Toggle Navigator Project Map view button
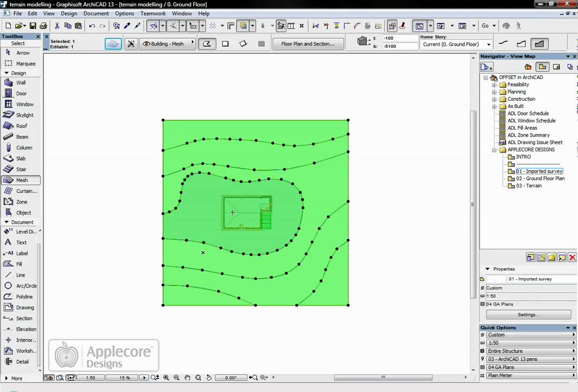Image resolution: width=578 pixels, height=392 pixels. coord(528,67)
